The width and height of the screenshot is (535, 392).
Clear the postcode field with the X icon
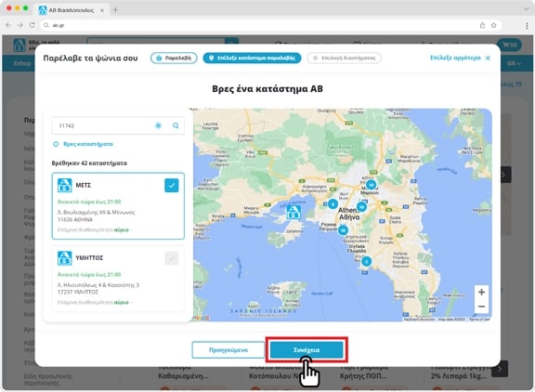pyautogui.click(x=158, y=125)
